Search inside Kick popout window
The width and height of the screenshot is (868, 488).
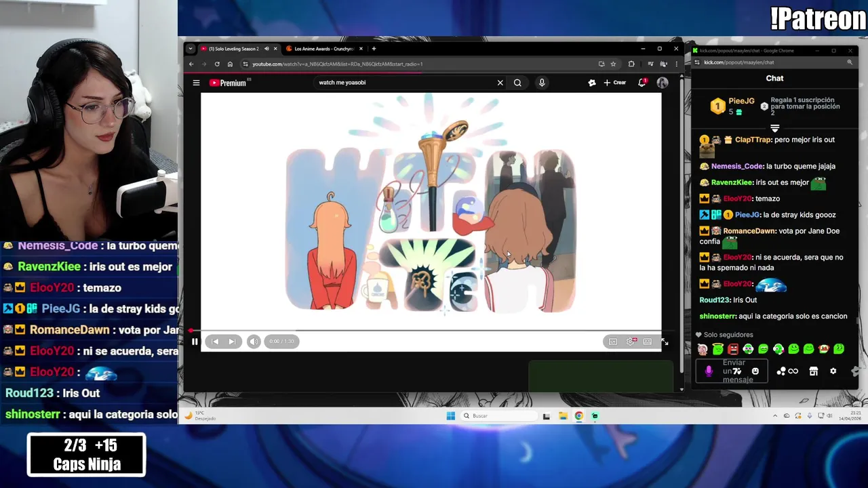tap(850, 62)
